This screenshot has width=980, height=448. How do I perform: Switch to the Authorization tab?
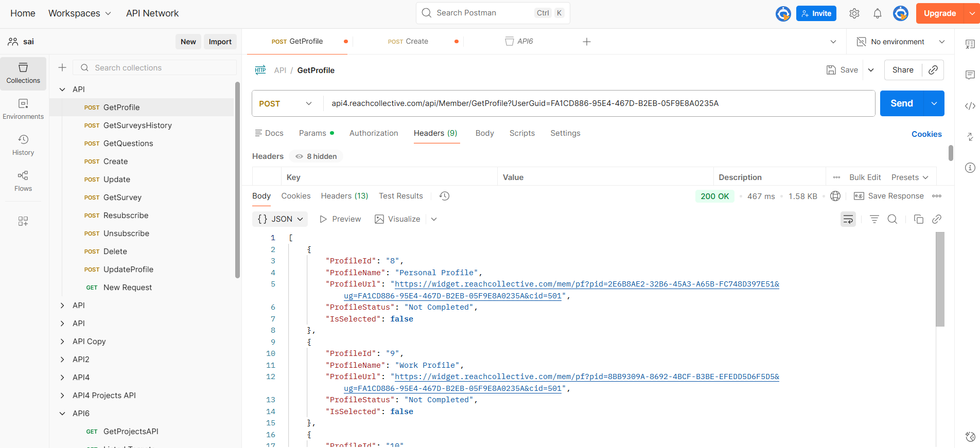coord(374,133)
